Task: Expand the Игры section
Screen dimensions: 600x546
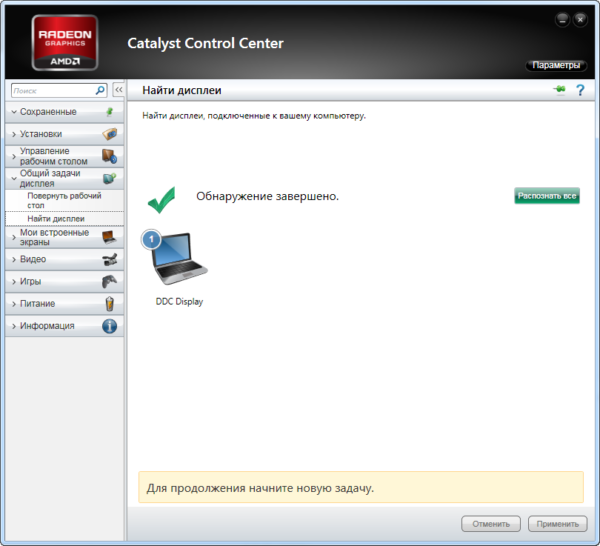Action: click(14, 282)
